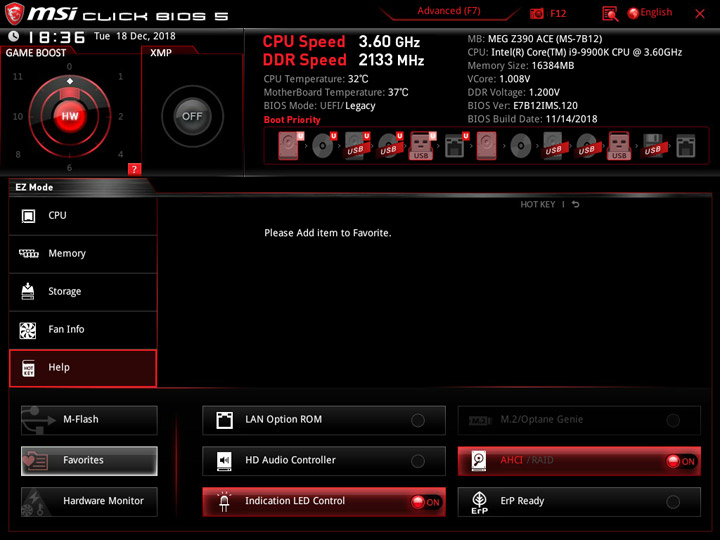Image resolution: width=720 pixels, height=540 pixels.
Task: Click the date Tue 18 Dec, 2018
Action: (x=135, y=36)
